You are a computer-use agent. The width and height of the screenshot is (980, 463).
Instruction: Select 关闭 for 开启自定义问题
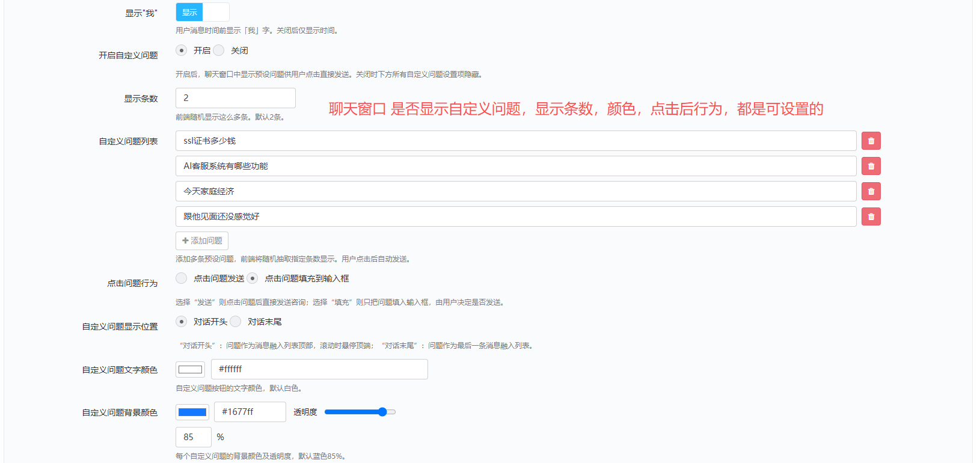tap(219, 51)
